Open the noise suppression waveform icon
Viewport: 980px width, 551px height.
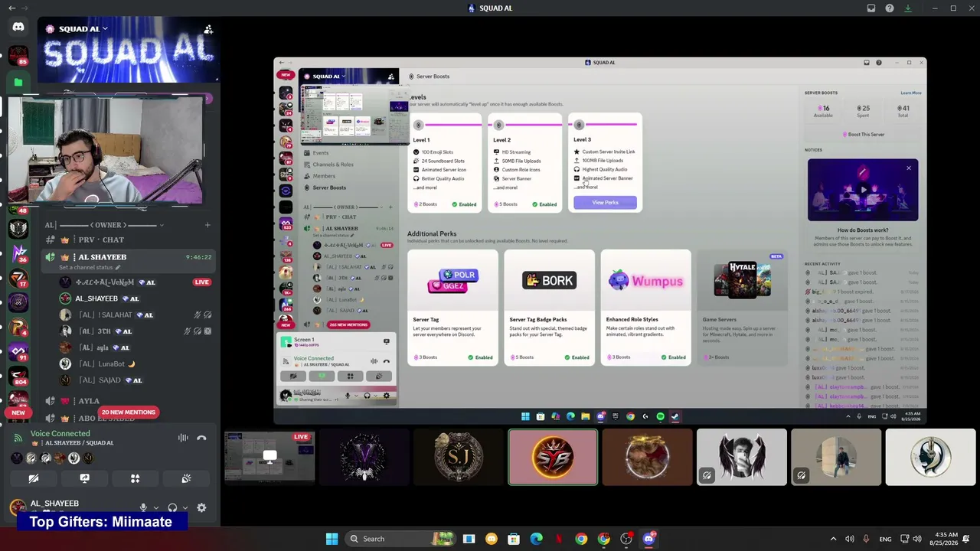[x=183, y=438]
